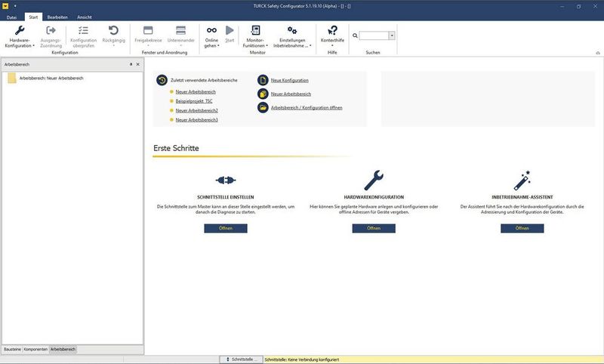Click the Neue Konfiguration document icon
The height and width of the screenshot is (364, 604).
click(263, 80)
